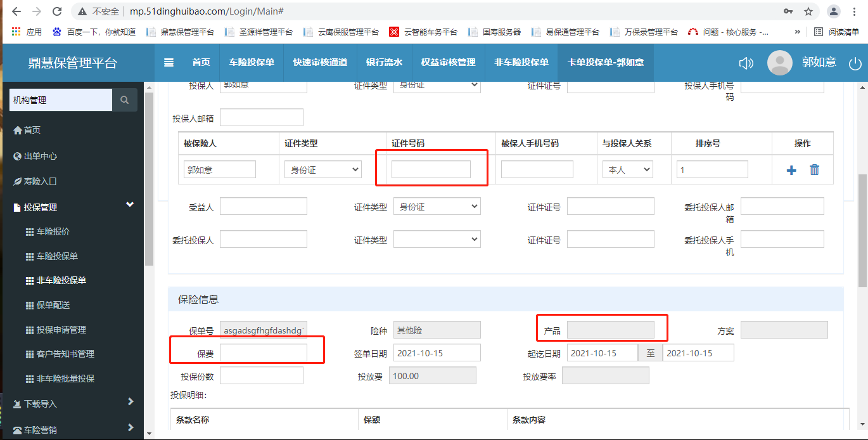This screenshot has height=440, width=868.
Task: Click the 签单日期 date field
Action: coord(437,353)
